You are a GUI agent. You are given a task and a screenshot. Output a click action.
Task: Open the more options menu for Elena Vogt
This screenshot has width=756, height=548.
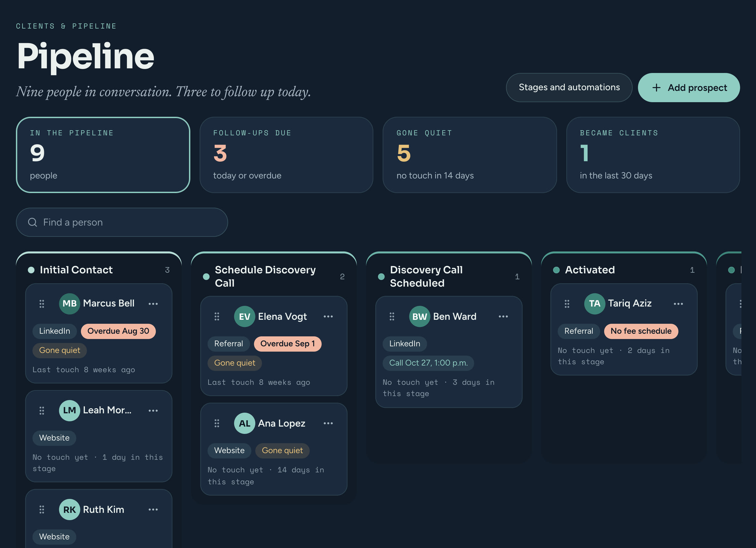click(x=328, y=316)
